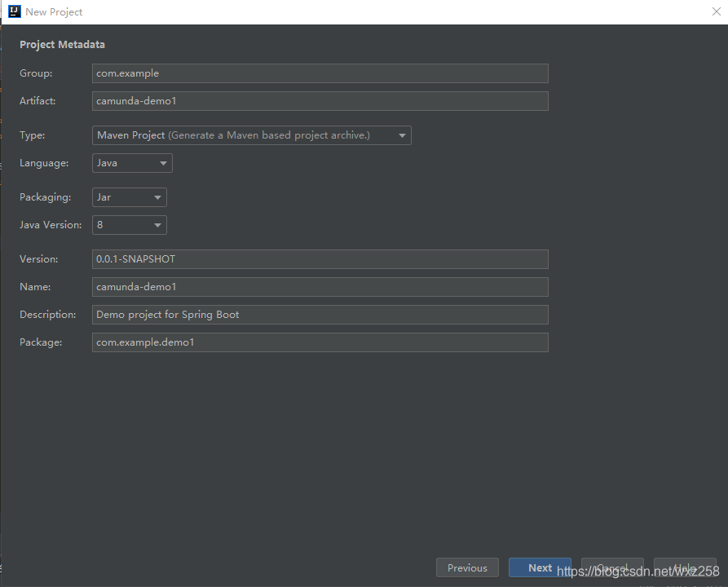Click the Cancel button
This screenshot has width=728, height=587.
pyautogui.click(x=612, y=567)
